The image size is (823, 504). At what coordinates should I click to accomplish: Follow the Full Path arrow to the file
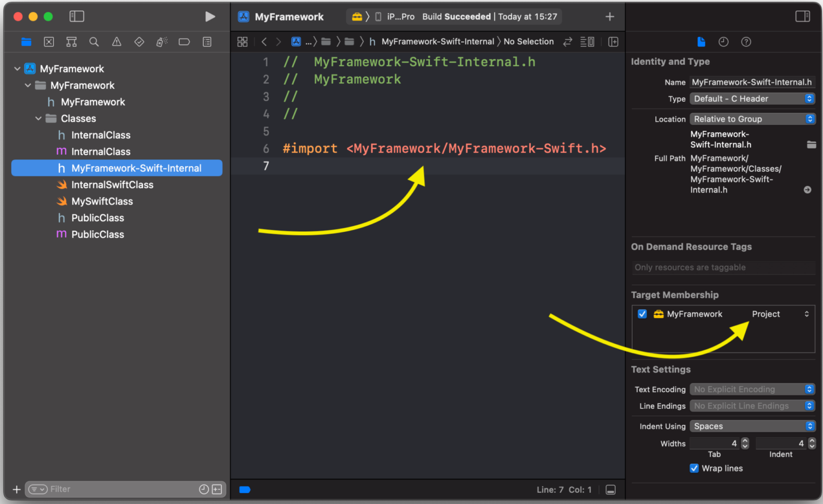pyautogui.click(x=808, y=189)
